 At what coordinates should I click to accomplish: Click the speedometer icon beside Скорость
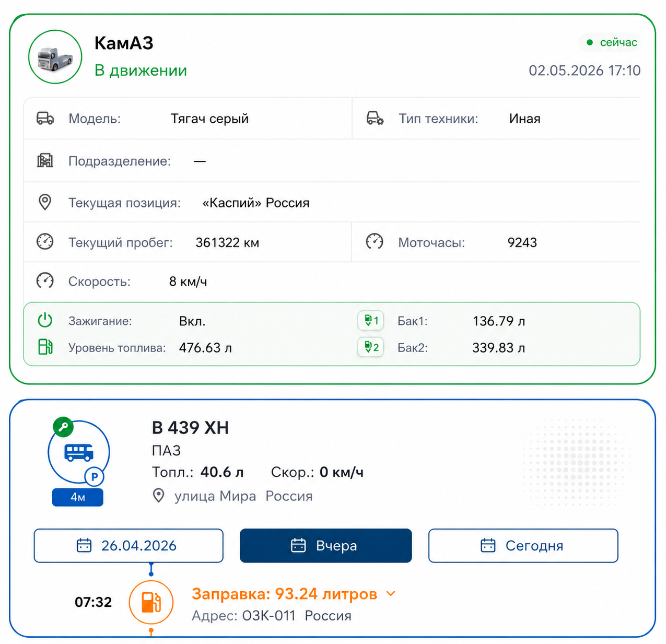pyautogui.click(x=45, y=281)
